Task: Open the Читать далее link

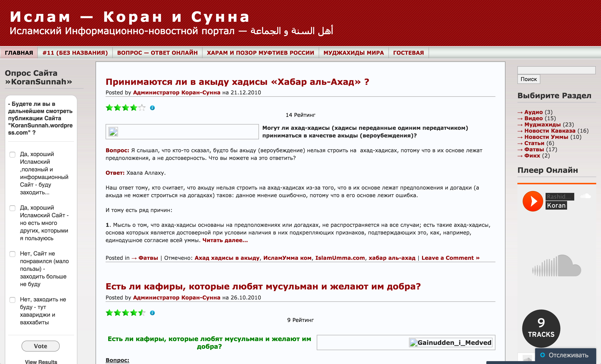Action: (x=225, y=240)
